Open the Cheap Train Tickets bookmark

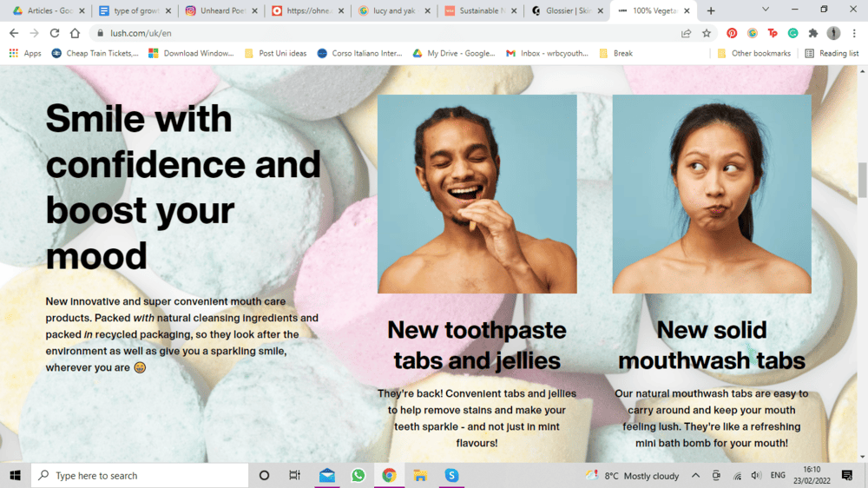pyautogui.click(x=95, y=53)
